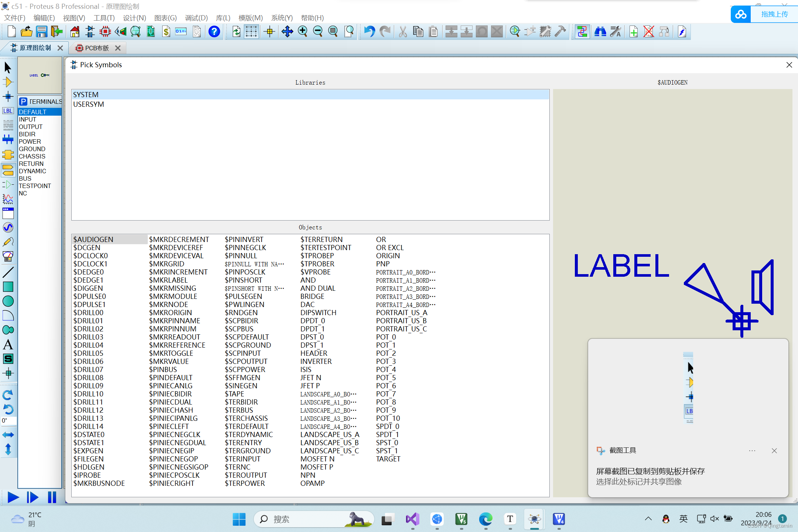This screenshot has height=532, width=798.
Task: Select the USERSYM library
Action: pyautogui.click(x=89, y=105)
